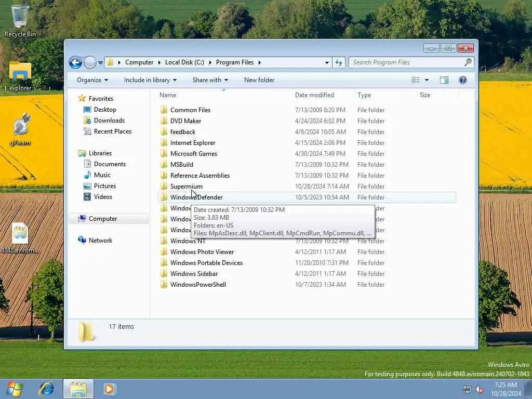Select the Supermium folder icon
This screenshot has height=399, width=532.
(x=164, y=187)
